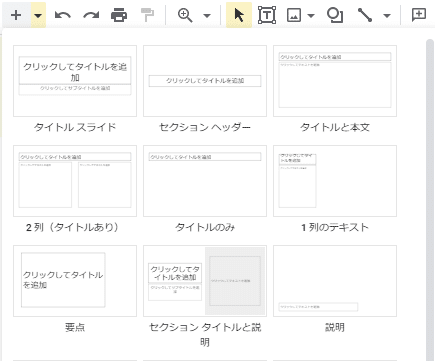The height and width of the screenshot is (361, 435).
Task: Click the insert image icon
Action: tap(294, 15)
